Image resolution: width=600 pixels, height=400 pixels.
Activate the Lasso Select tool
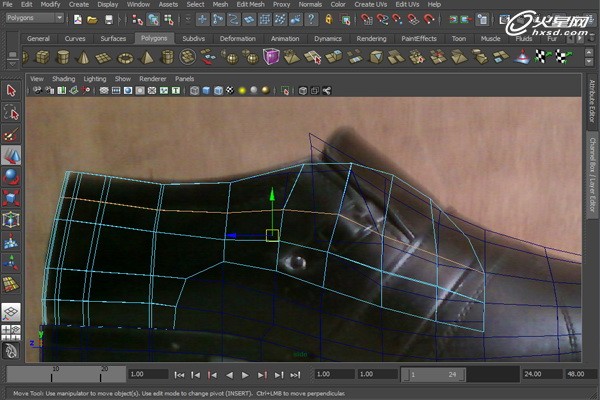click(x=11, y=113)
